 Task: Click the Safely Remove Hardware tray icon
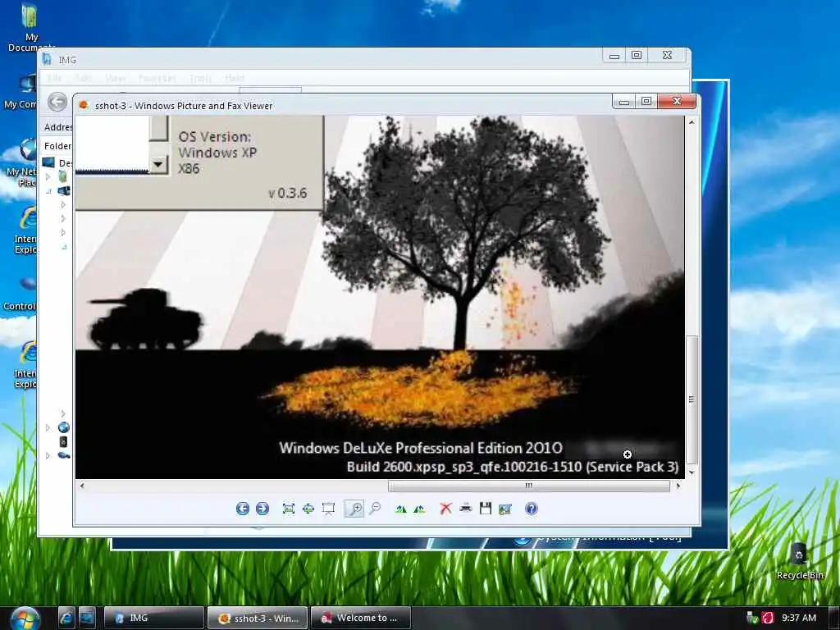point(752,618)
